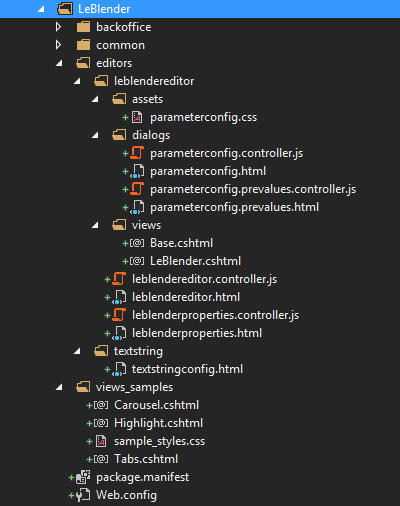Screen dimensions: 400x506
Task: Collapse the dialogs folder arrow
Action: (x=95, y=135)
